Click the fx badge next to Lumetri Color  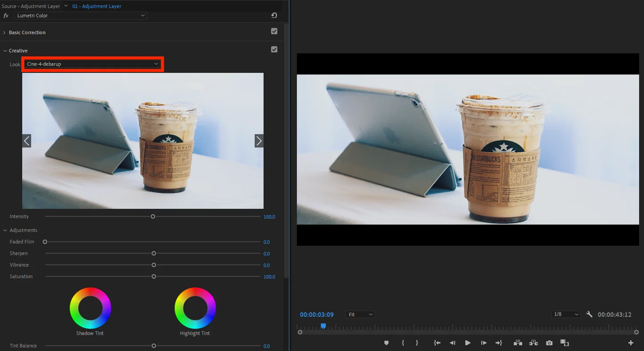(6, 16)
